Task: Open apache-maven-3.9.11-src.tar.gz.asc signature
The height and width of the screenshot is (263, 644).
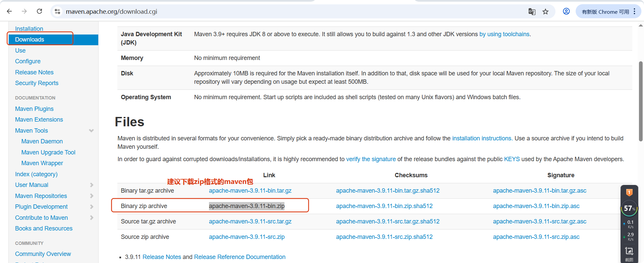Action: (540, 221)
